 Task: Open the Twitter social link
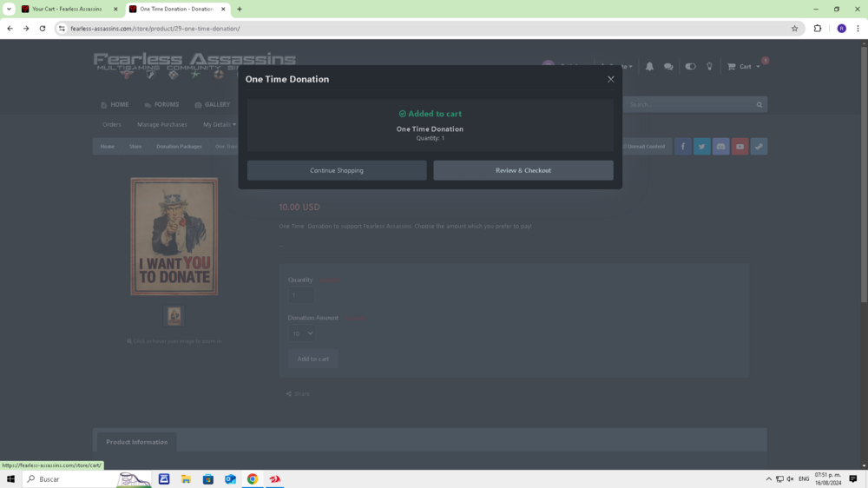(701, 146)
